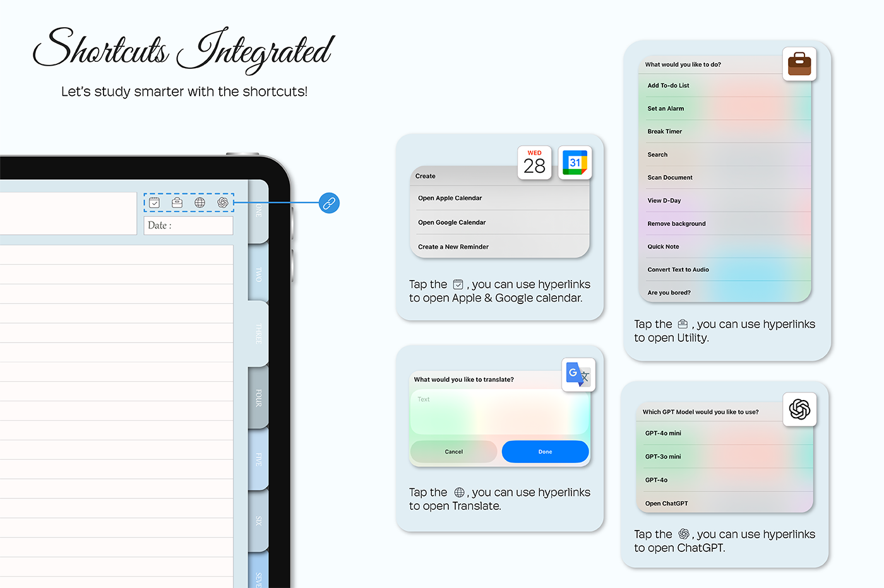Select GPT-4o mini model

coord(724,433)
